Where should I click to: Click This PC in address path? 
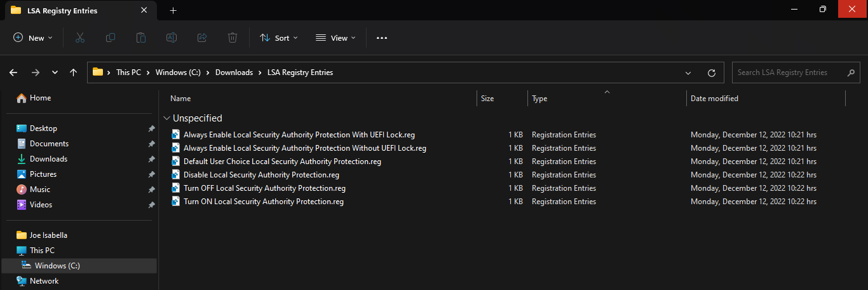coord(128,72)
